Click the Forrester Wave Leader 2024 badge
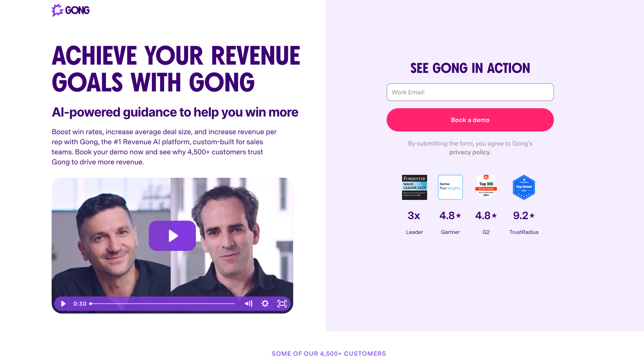Screen dimensions: 644x360 [414, 187]
